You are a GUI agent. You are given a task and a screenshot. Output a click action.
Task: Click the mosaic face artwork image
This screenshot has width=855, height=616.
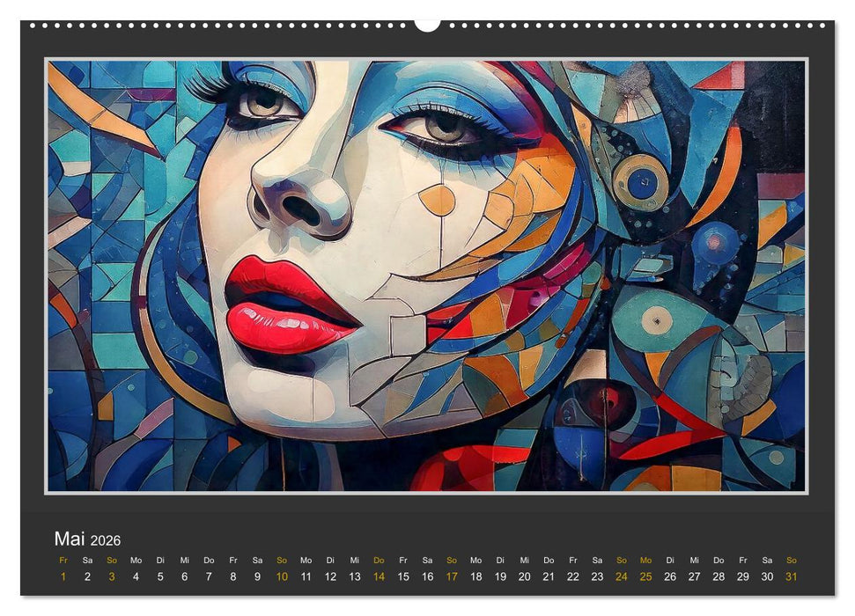click(x=426, y=275)
